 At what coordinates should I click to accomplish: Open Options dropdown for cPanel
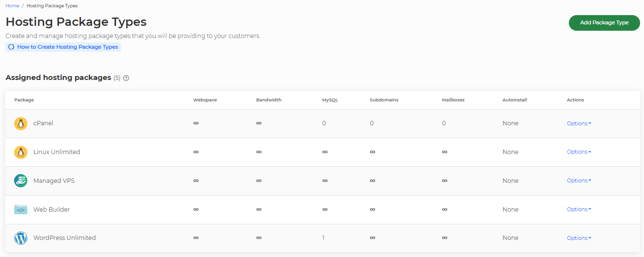click(579, 123)
